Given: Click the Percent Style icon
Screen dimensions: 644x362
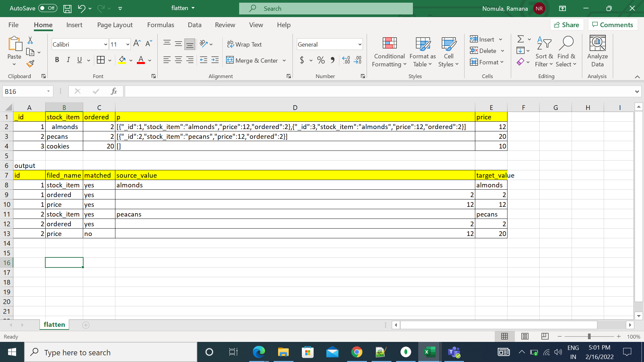Looking at the screenshot, I should pos(321,60).
